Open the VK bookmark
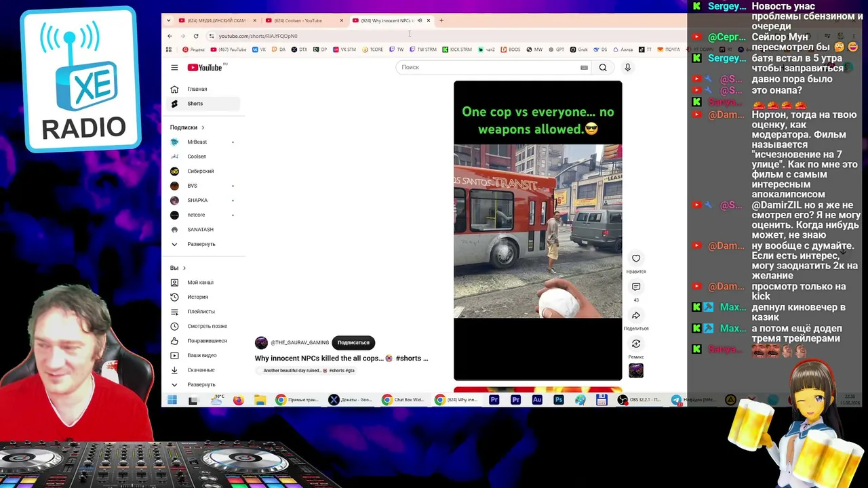Viewport: 868px width, 488px height. [258, 49]
